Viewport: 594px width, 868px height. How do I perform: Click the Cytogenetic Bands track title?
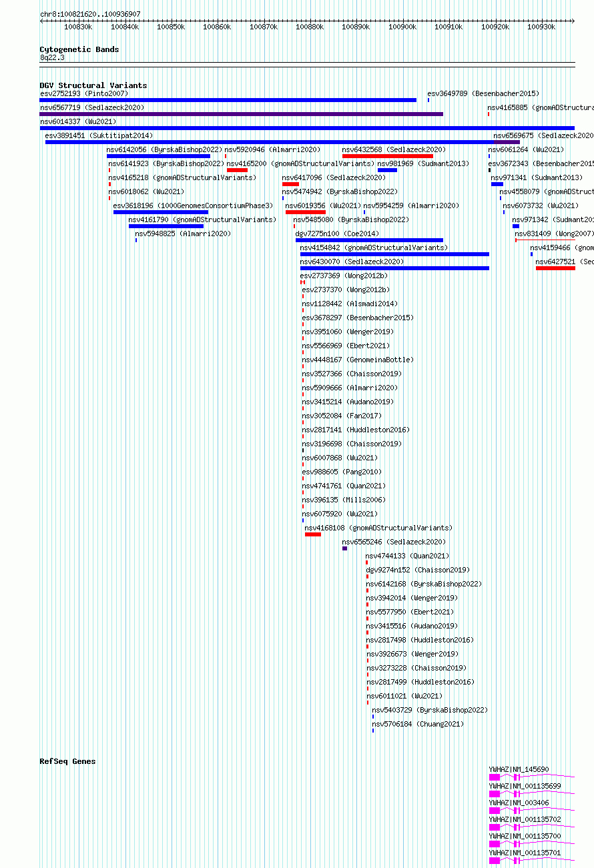point(79,49)
